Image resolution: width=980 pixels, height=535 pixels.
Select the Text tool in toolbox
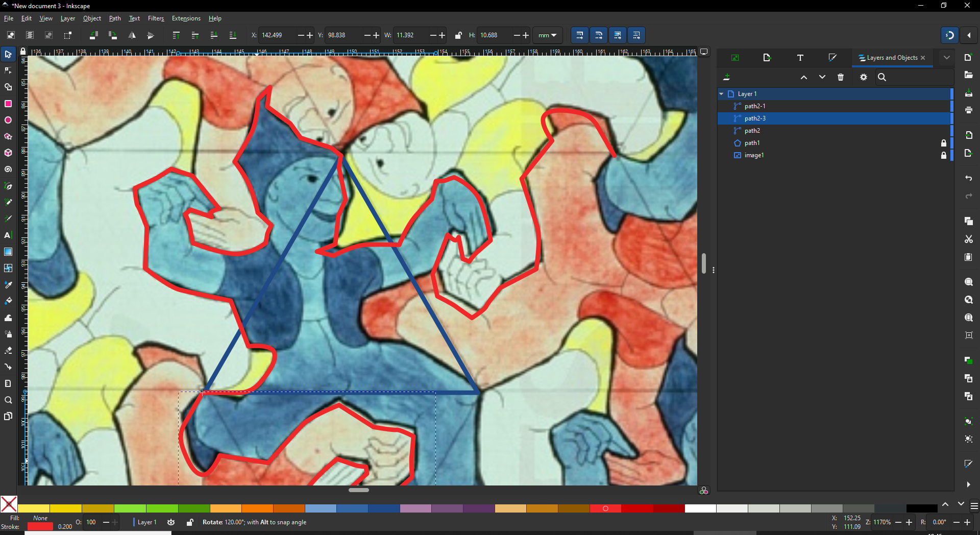(x=8, y=235)
